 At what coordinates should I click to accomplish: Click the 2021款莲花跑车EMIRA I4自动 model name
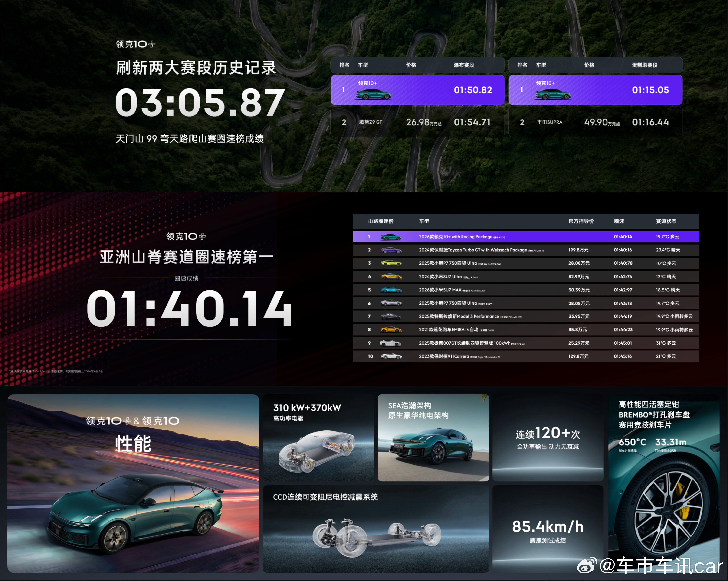pyautogui.click(x=448, y=330)
